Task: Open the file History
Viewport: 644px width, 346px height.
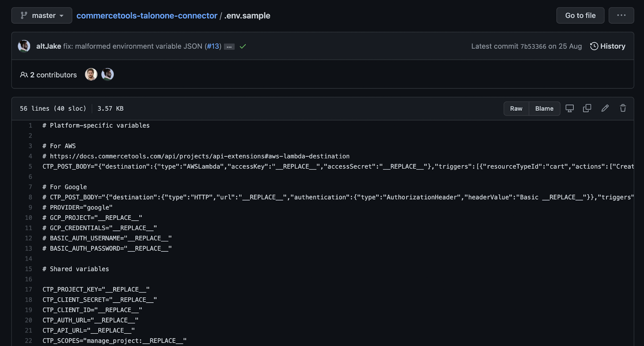Action: coord(608,46)
